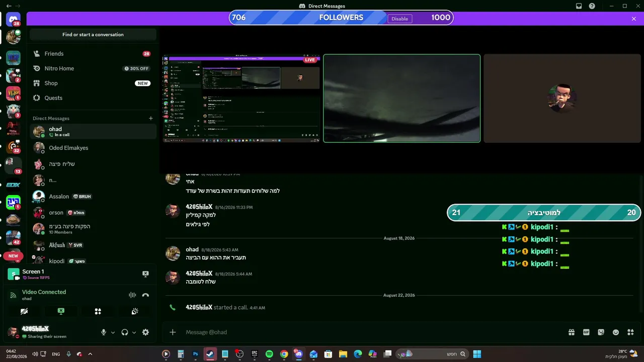Open the emoji picker
Screen dimensions: 644x362
[616, 332]
